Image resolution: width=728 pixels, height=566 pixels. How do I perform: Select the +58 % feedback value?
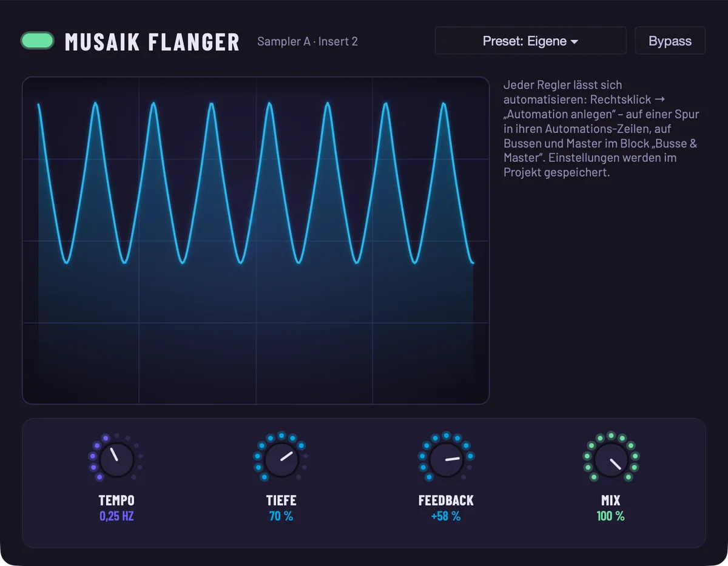(x=446, y=516)
